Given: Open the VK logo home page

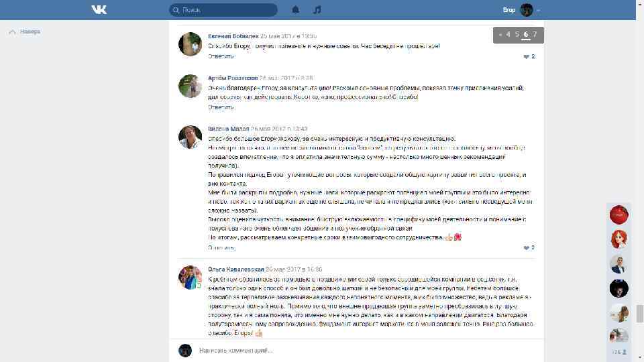Looking at the screenshot, I should [99, 10].
